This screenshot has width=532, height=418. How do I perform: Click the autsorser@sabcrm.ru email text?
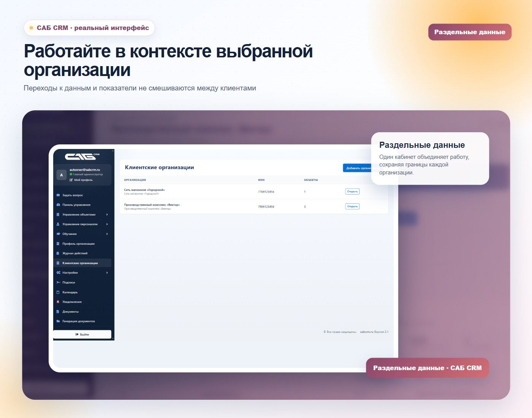[85, 170]
